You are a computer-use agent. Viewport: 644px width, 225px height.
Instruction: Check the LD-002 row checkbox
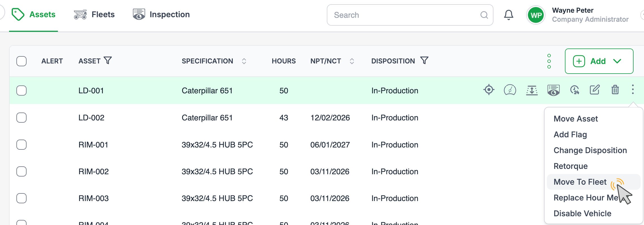pyautogui.click(x=21, y=118)
